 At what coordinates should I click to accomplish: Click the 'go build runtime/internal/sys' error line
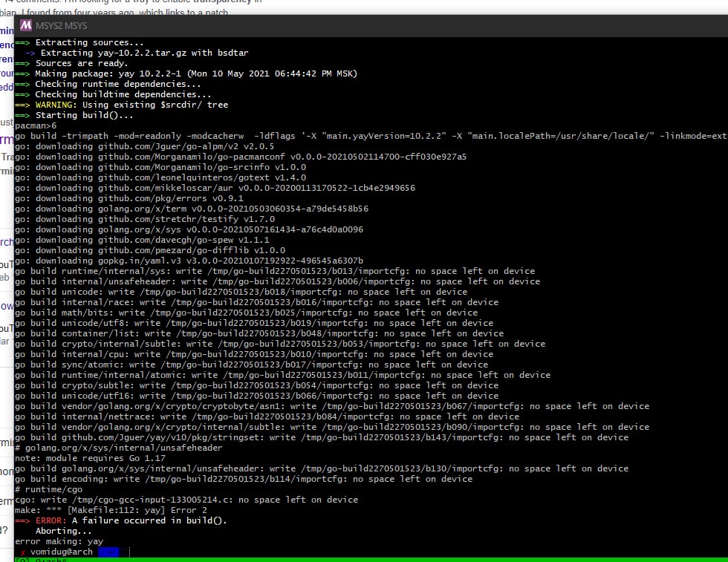point(275,271)
